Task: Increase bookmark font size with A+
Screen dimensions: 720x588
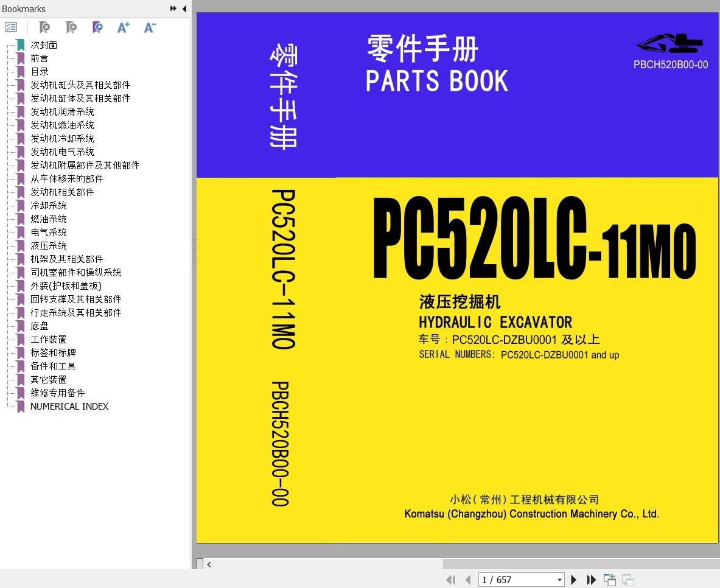Action: 124,27
